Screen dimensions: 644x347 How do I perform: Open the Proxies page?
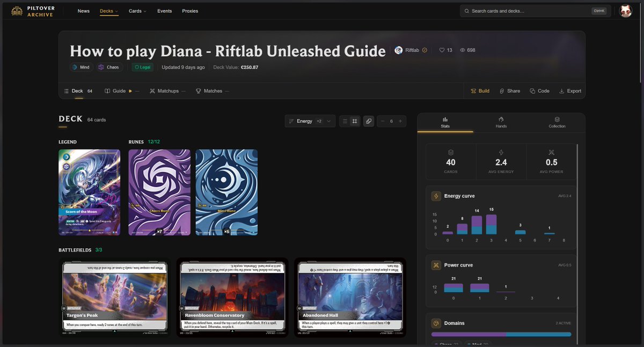[190, 11]
